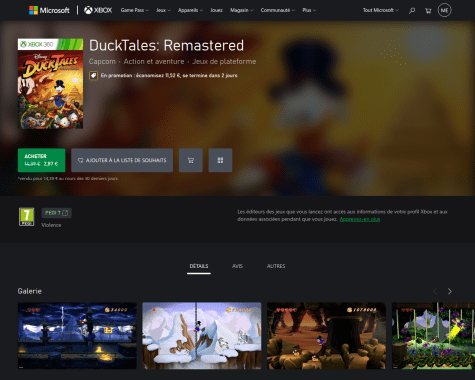Screen dimensions: 475x380
Task: Expand the Appareils menu
Action: 190,10
